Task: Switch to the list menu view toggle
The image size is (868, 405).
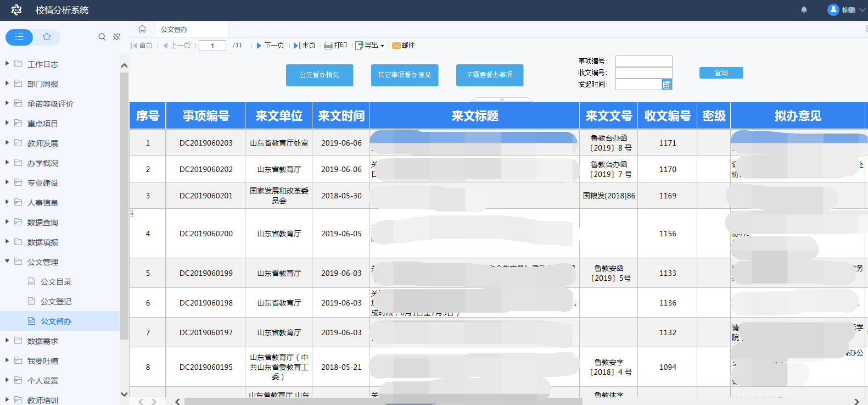Action: (x=19, y=37)
